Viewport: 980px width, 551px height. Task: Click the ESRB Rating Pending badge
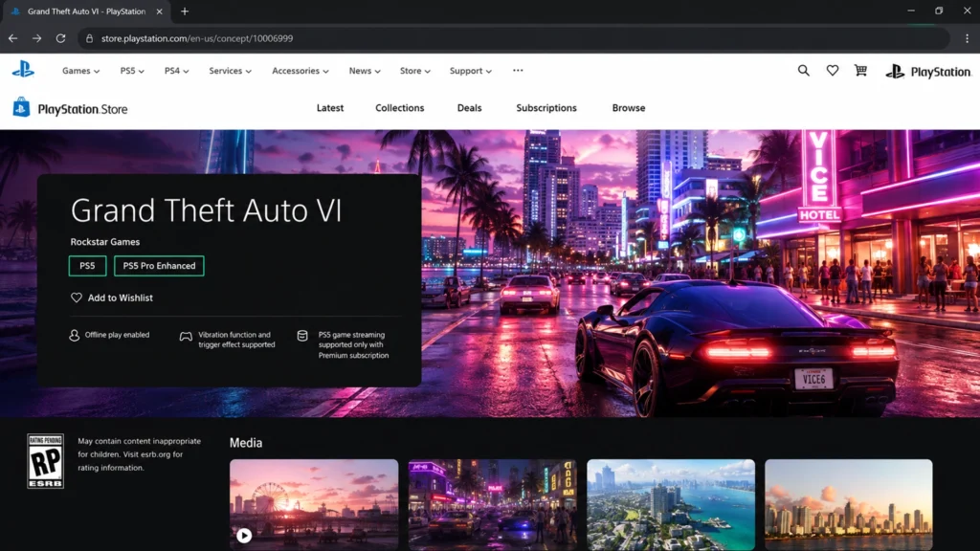[x=45, y=461]
